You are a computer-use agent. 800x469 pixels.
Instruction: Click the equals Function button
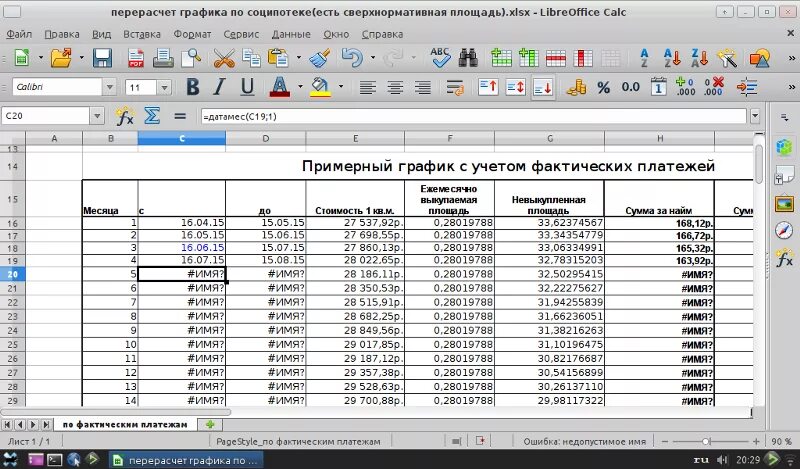180,116
